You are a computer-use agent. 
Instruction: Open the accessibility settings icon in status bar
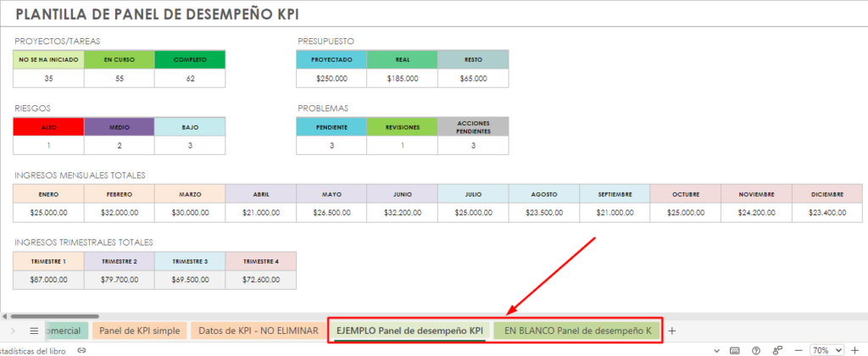777,350
